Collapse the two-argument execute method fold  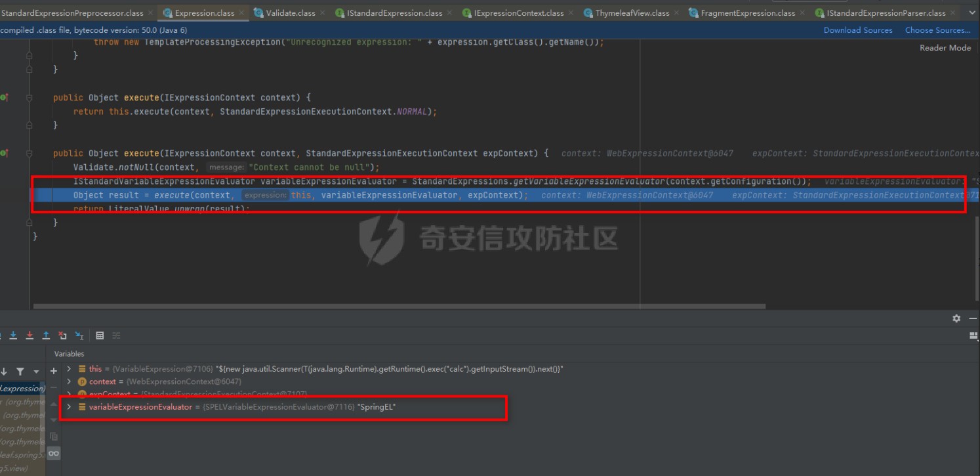tap(30, 153)
